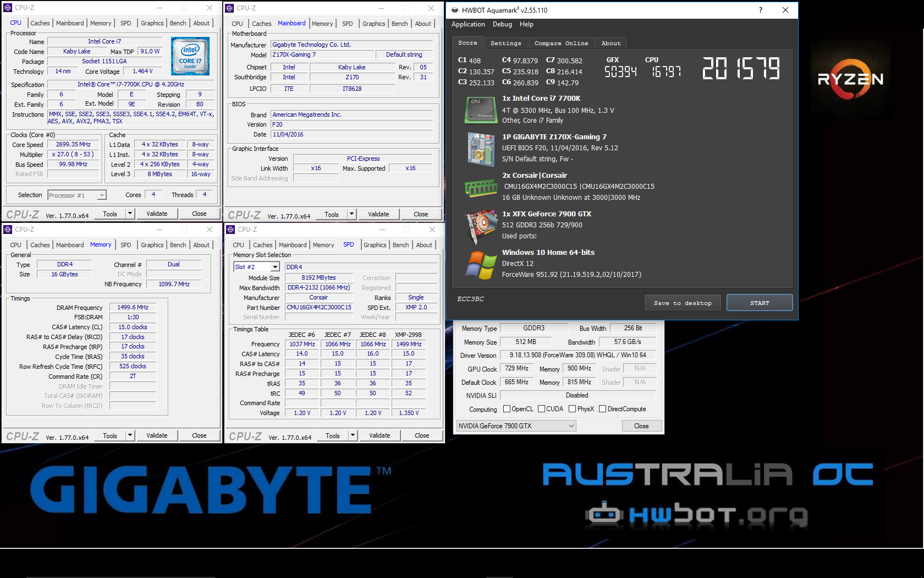924x578 pixels.
Task: Click the "1x XFX GeForce 7900 GTX" heading
Action: (x=547, y=214)
